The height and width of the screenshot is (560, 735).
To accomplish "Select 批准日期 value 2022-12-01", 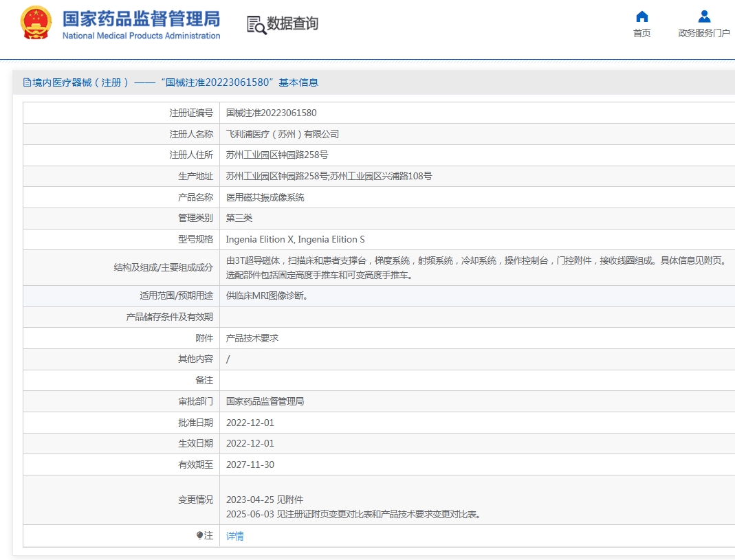I will click(250, 423).
